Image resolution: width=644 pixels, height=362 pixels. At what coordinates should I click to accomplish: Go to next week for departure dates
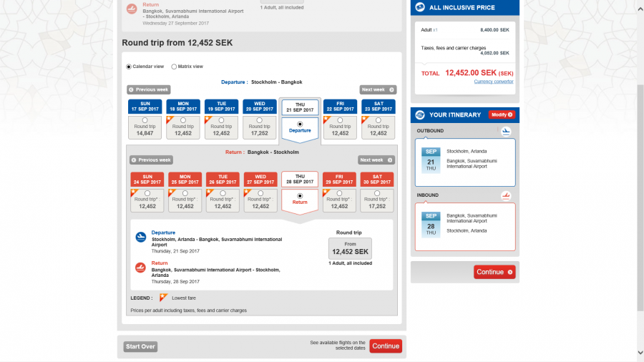click(x=377, y=89)
